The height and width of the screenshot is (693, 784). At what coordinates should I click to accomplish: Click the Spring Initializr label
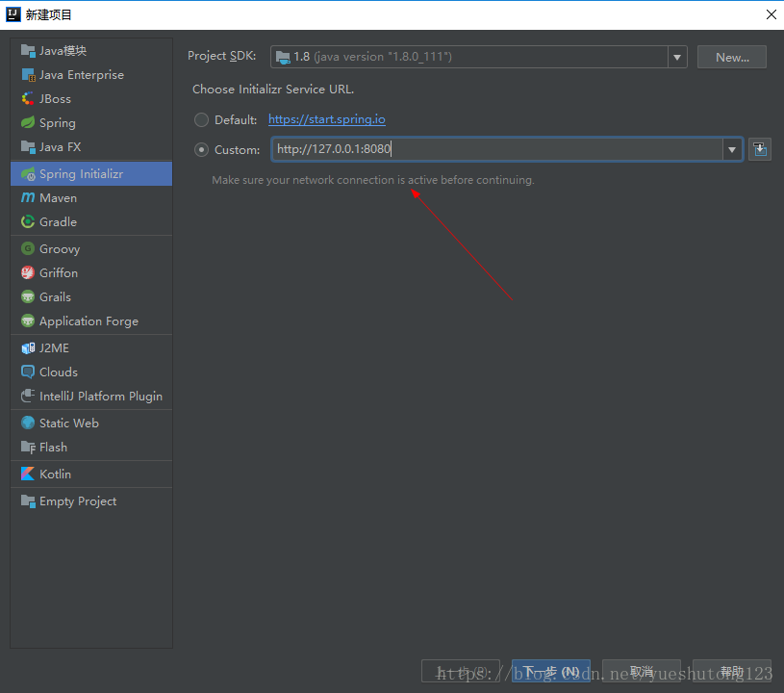(81, 174)
